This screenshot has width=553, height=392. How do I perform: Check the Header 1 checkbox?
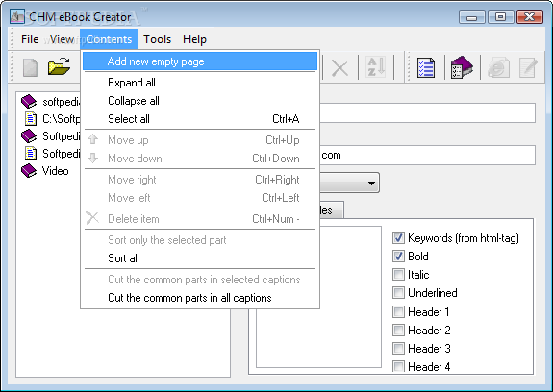tap(398, 311)
